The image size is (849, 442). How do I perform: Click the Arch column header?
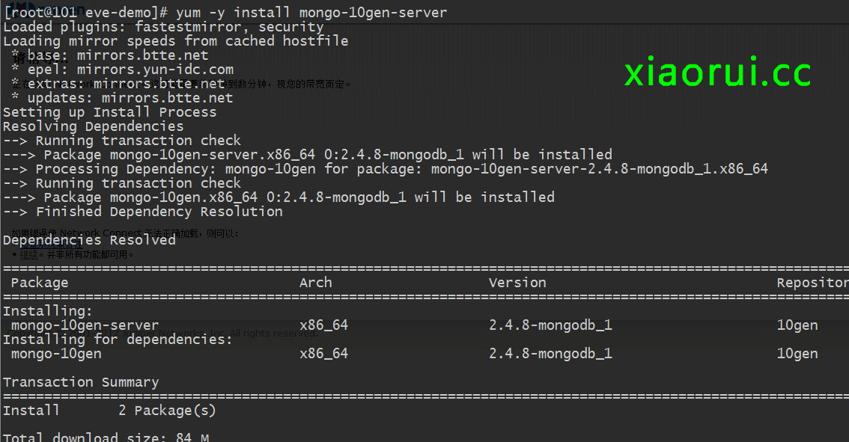316,283
